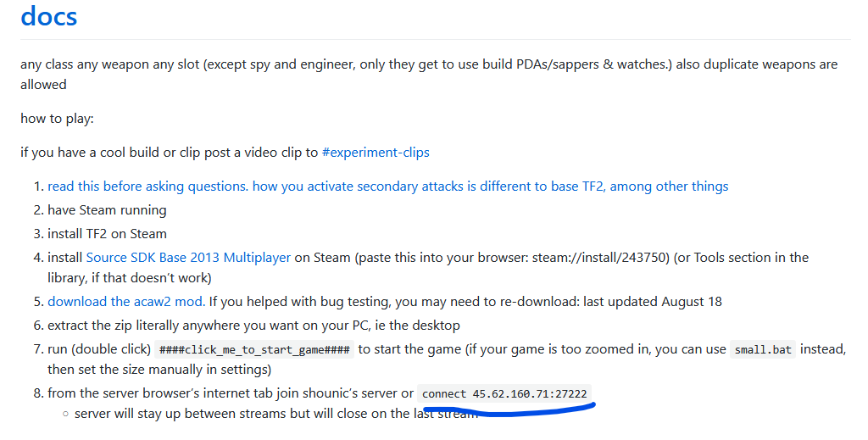Click the install TF2 on Steam step
Screen dimensions: 868x440
click(x=107, y=234)
